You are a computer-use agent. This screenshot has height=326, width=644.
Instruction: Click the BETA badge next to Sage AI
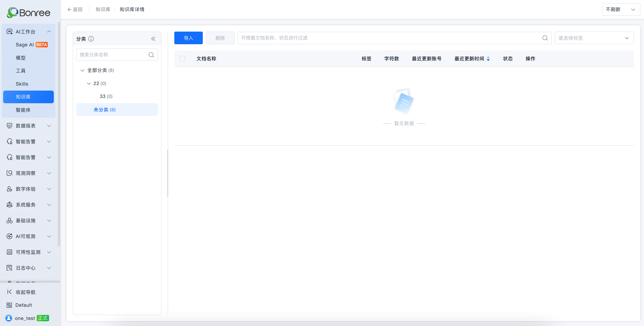point(42,45)
